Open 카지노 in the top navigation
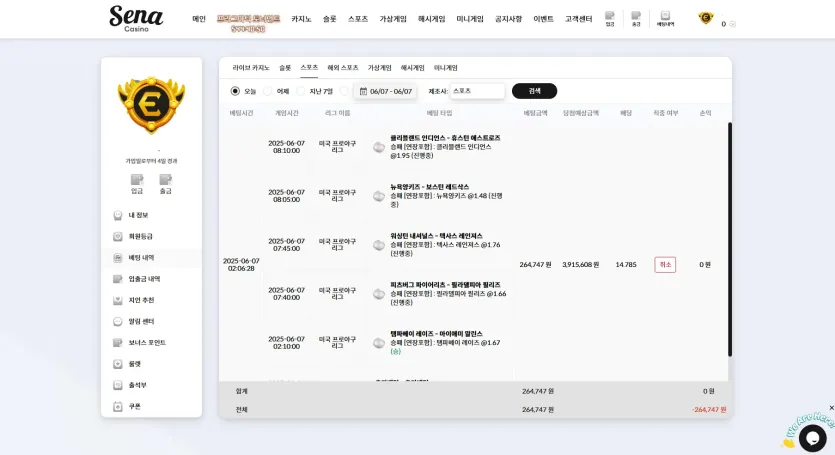The width and height of the screenshot is (835, 455). (301, 19)
